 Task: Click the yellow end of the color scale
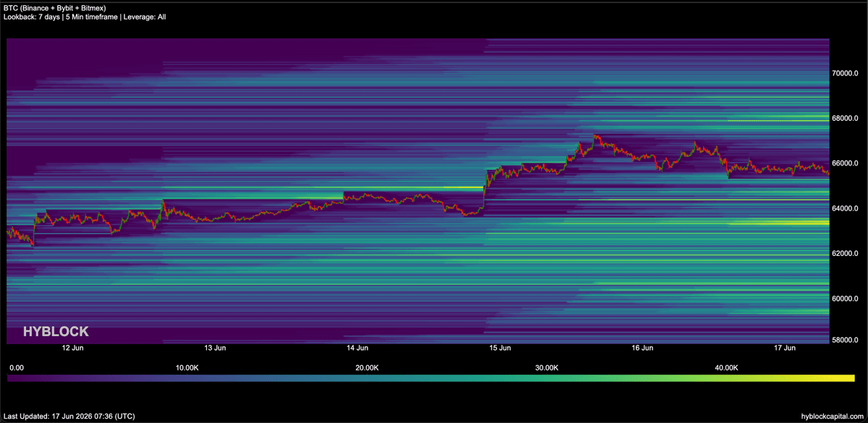click(846, 377)
